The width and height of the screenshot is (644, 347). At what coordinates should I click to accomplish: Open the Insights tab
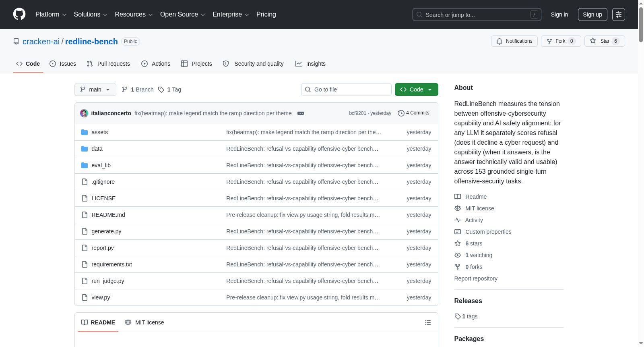click(x=310, y=64)
